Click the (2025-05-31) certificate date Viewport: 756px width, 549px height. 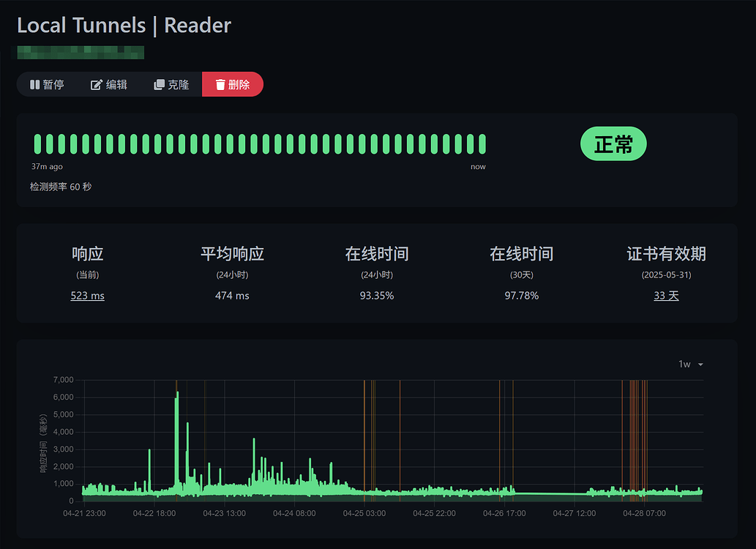[666, 275]
